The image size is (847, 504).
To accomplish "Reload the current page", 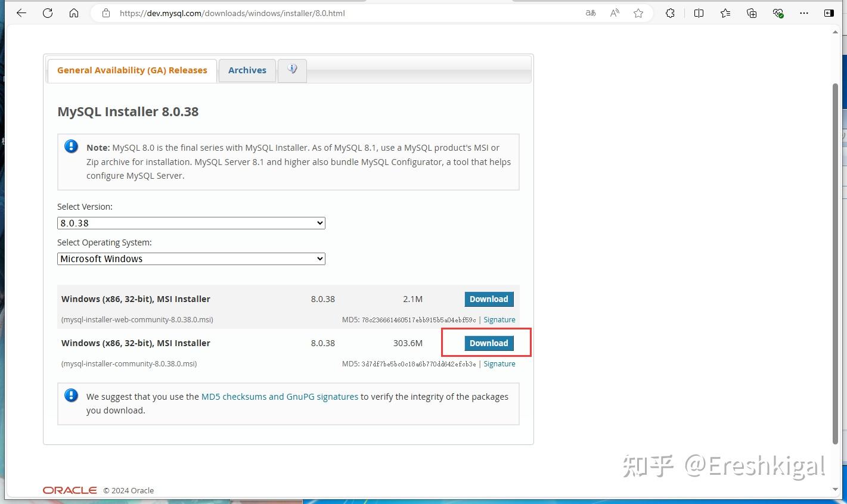I will (x=48, y=13).
